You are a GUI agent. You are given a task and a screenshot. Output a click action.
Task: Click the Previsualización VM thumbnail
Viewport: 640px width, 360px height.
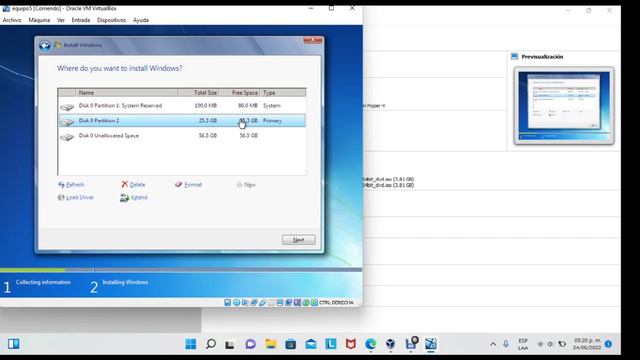564,106
